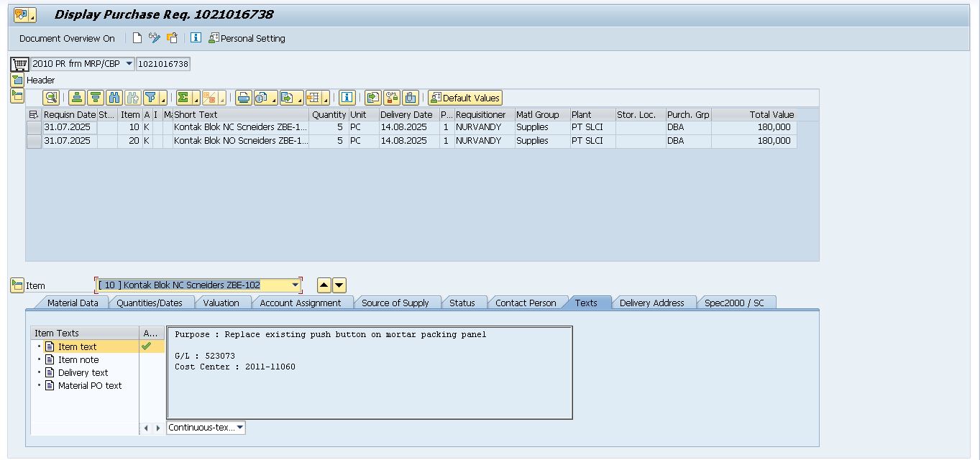Select Delivery text in Item Texts tree

coord(83,373)
